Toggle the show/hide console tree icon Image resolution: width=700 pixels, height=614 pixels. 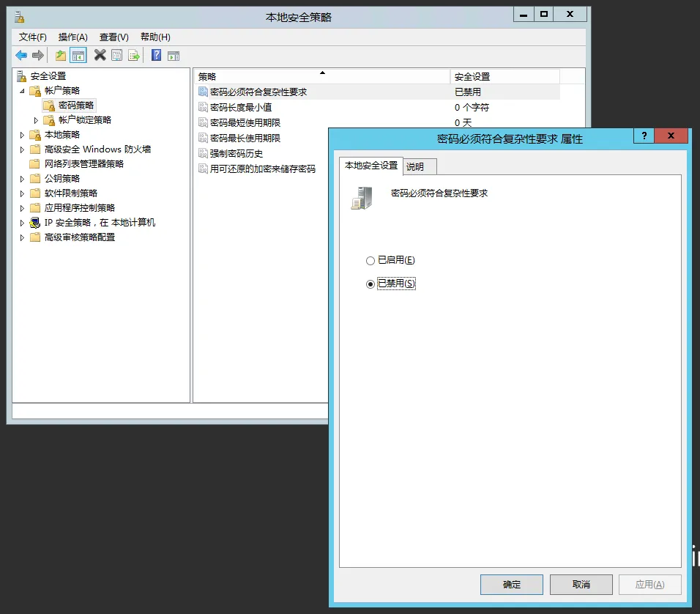click(x=78, y=56)
